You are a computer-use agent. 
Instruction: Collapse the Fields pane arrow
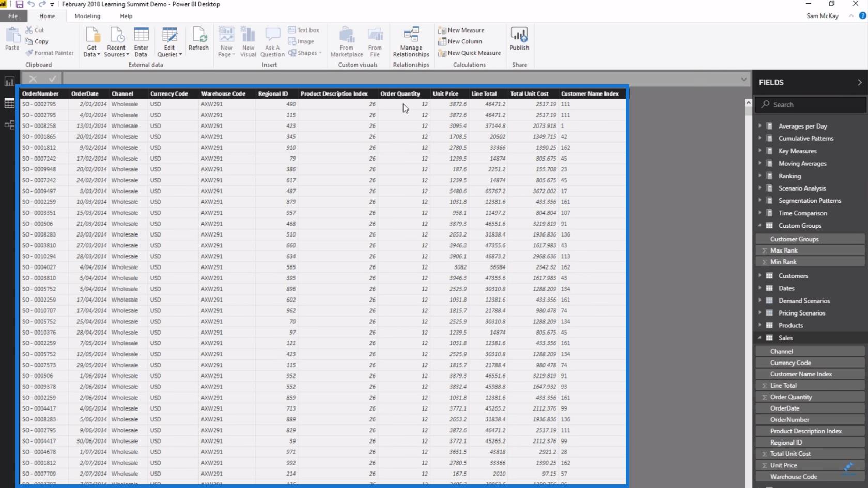[860, 82]
